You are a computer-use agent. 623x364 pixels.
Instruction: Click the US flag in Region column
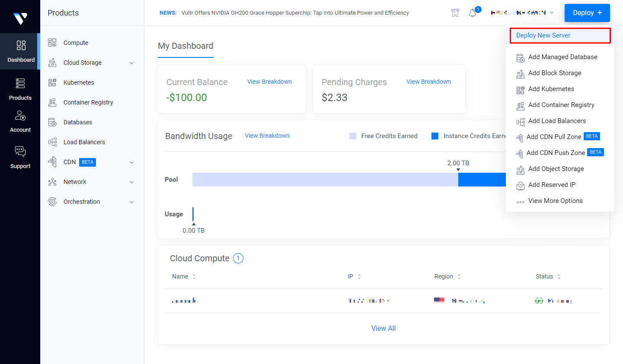(x=439, y=300)
